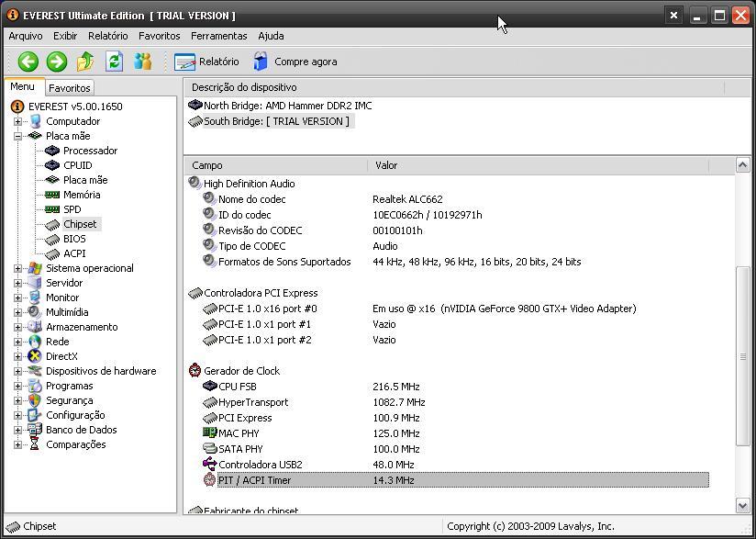The image size is (756, 539).
Task: Open the Ajuda menu
Action: 271,36
